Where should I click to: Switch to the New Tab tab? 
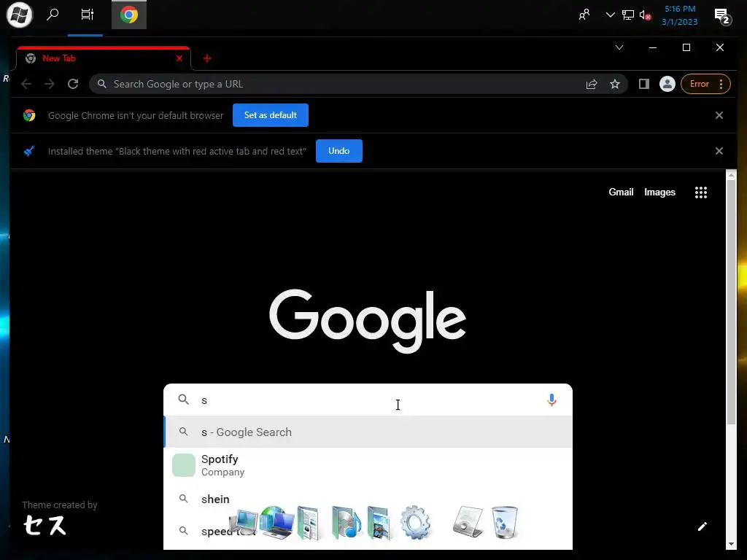(x=103, y=58)
